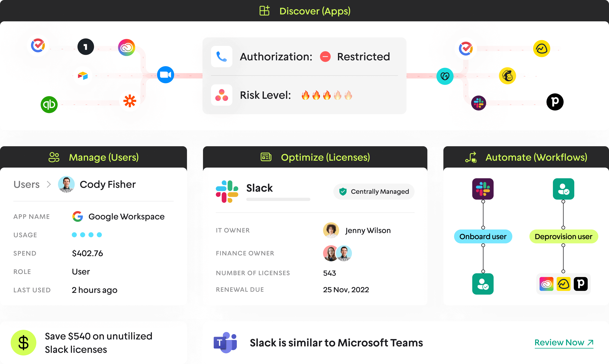Viewport: 609px width, 364px height.
Task: Open the Users breadcrumb link
Action: tap(27, 184)
